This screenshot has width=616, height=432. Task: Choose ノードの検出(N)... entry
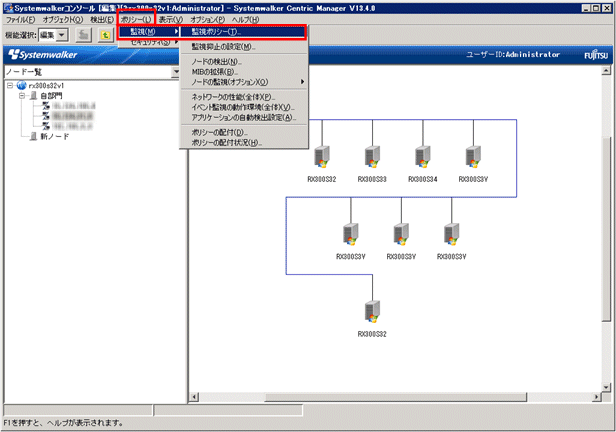[x=244, y=62]
